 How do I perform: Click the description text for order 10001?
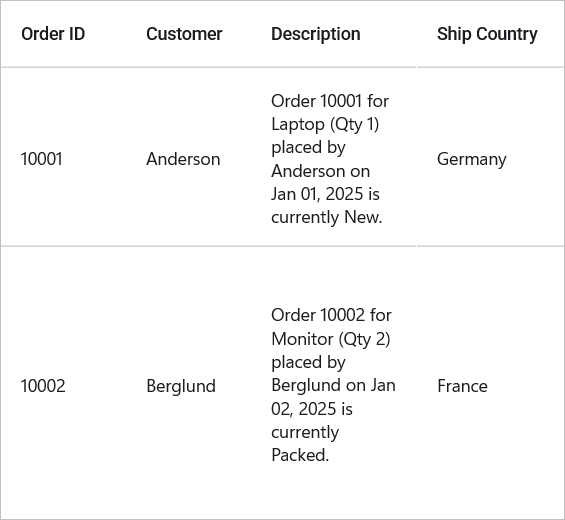330,159
